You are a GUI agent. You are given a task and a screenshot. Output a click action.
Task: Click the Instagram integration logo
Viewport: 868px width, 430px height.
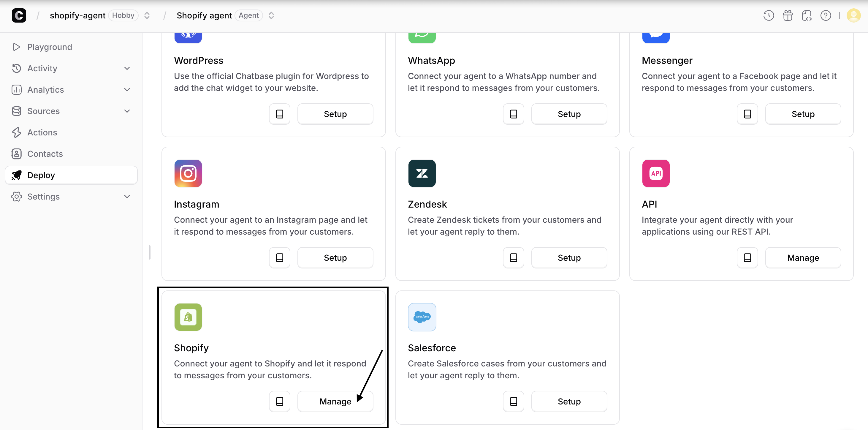coord(188,173)
